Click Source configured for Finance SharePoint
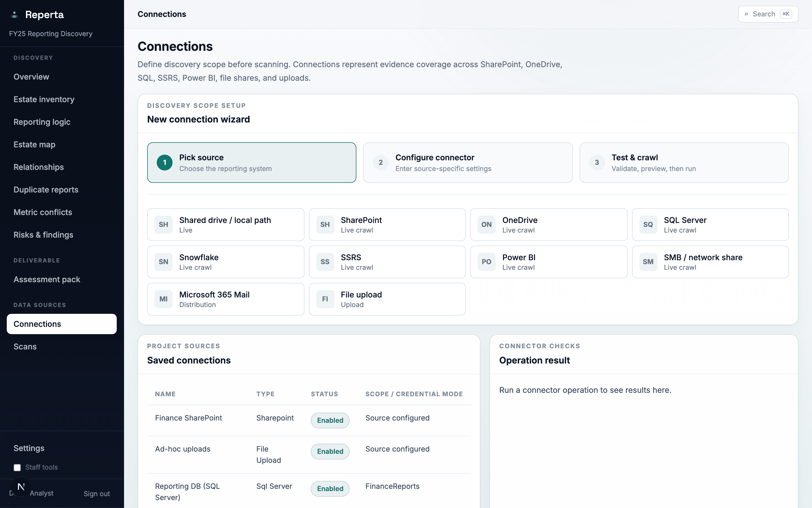 coord(397,418)
